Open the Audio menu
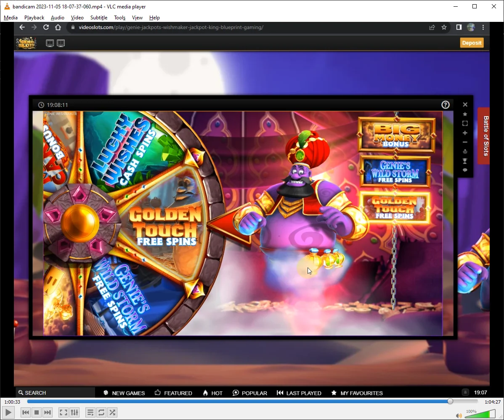Viewport: 504px width, 420px height. [x=58, y=18]
